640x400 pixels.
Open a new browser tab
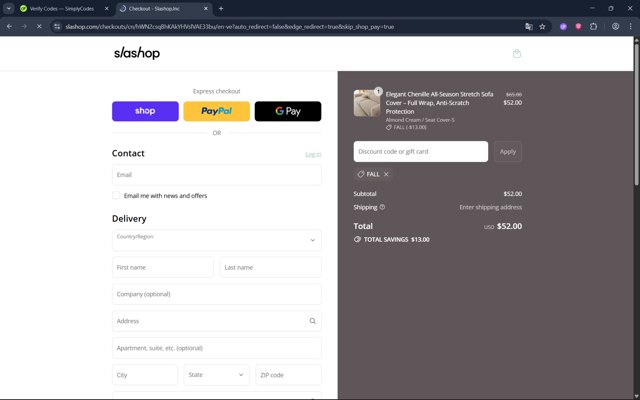coord(221,8)
